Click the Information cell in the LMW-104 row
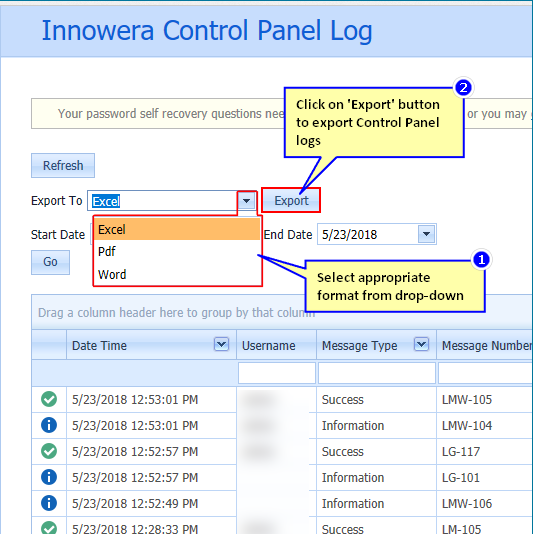533x534 pixels. click(x=376, y=426)
